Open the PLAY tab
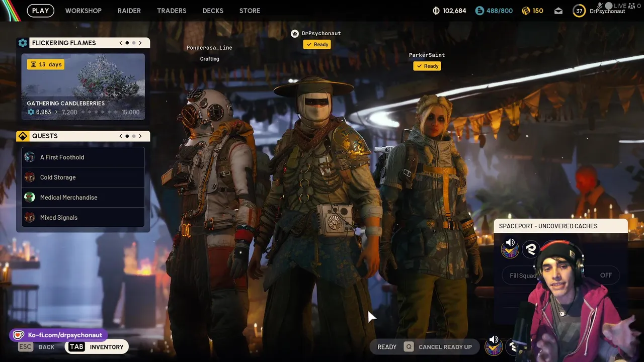644x362 pixels. coord(40,11)
